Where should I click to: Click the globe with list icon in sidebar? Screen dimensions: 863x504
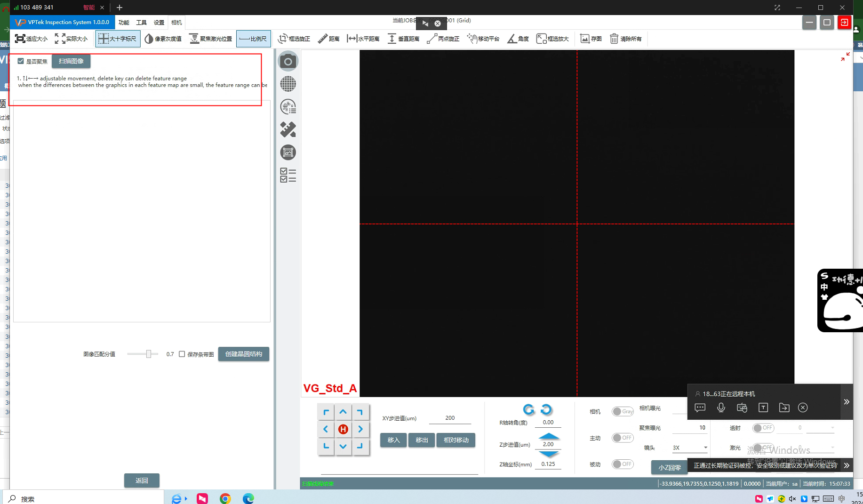[288, 107]
